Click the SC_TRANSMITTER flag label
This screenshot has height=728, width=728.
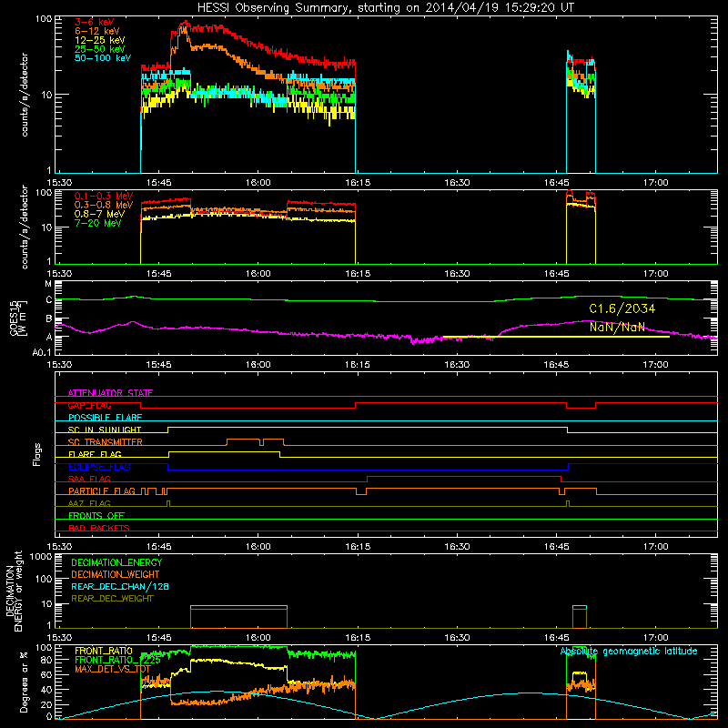pos(105,442)
